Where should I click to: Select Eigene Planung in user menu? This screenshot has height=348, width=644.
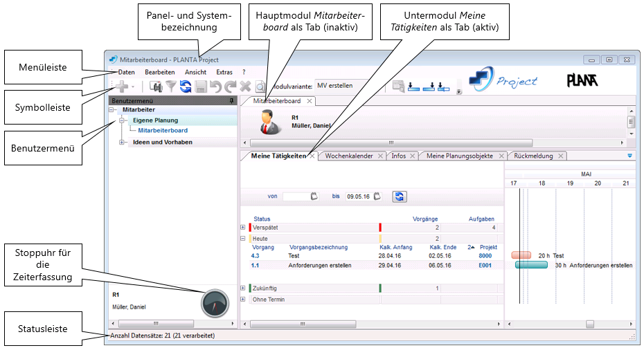[155, 120]
